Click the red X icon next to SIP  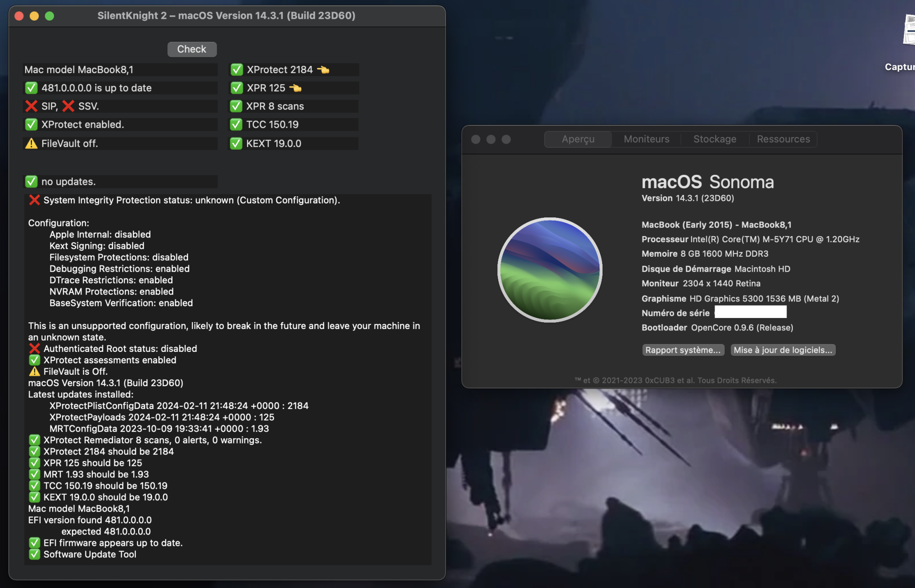pos(31,106)
